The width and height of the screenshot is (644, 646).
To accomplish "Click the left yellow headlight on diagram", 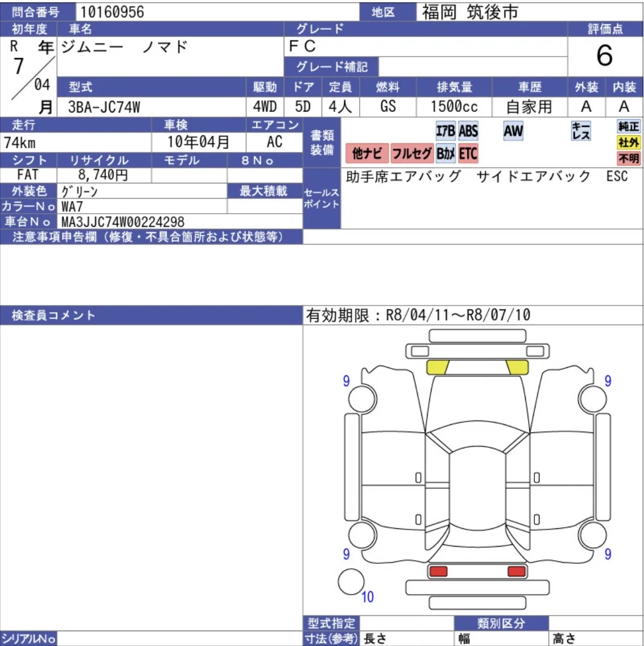I will tap(437, 367).
